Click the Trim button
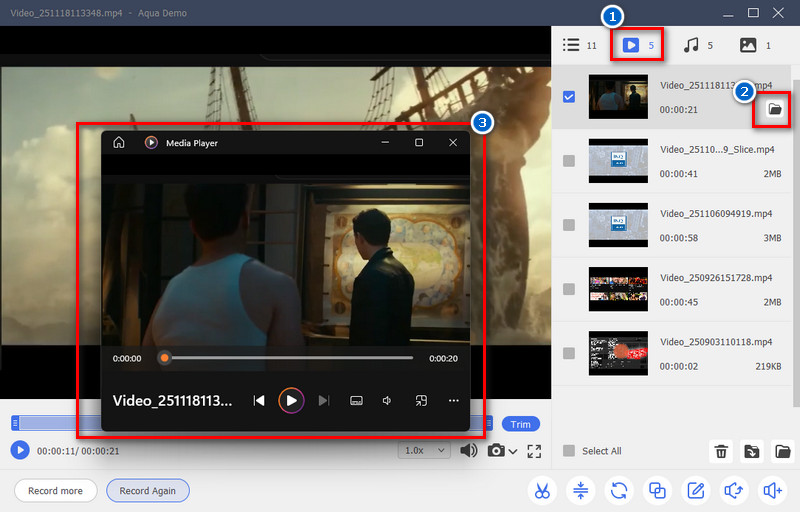This screenshot has height=512, width=800. [x=520, y=424]
